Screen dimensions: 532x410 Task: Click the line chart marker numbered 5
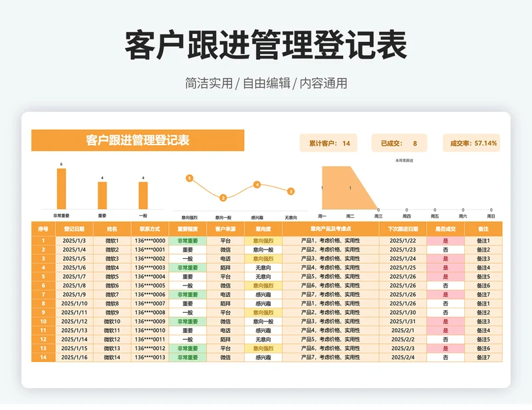pos(190,178)
